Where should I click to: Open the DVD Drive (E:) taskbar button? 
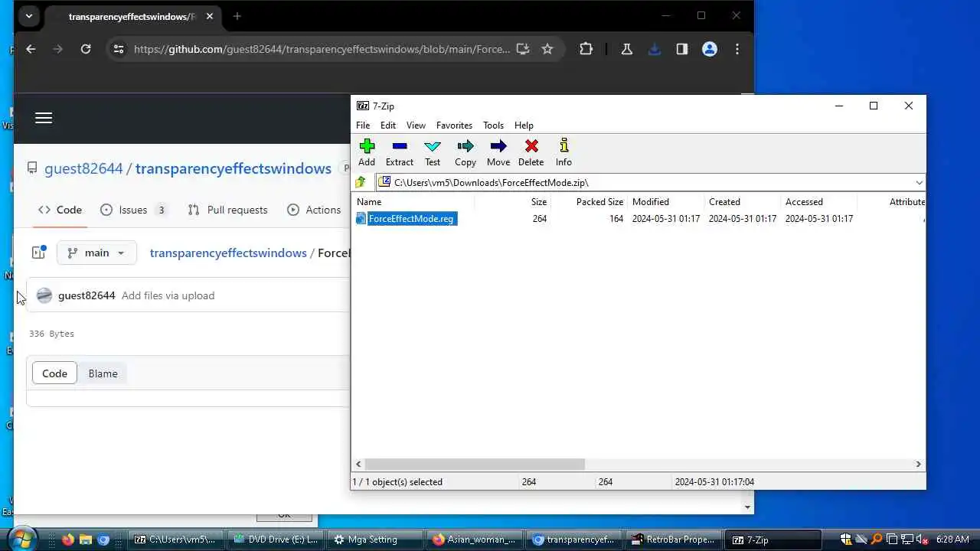[276, 540]
